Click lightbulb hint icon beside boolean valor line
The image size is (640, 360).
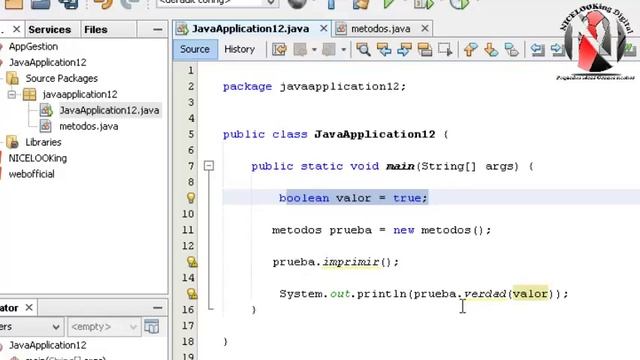[191, 198]
